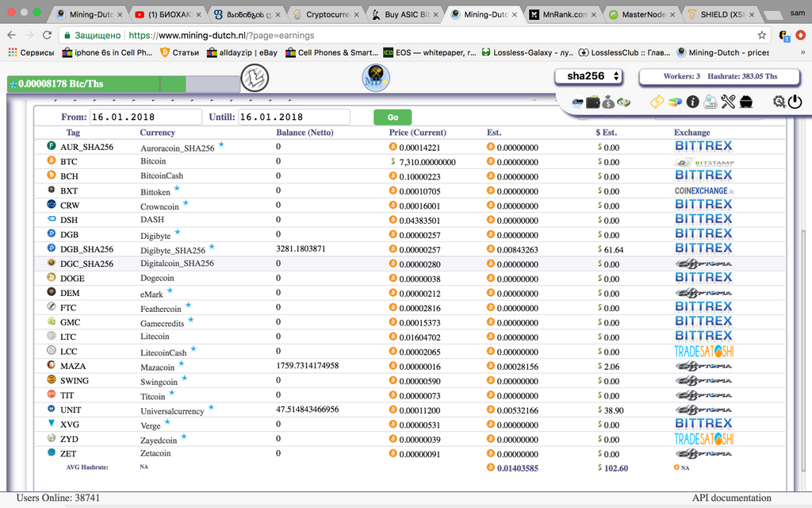
Task: Open the API documentation link
Action: [x=732, y=498]
